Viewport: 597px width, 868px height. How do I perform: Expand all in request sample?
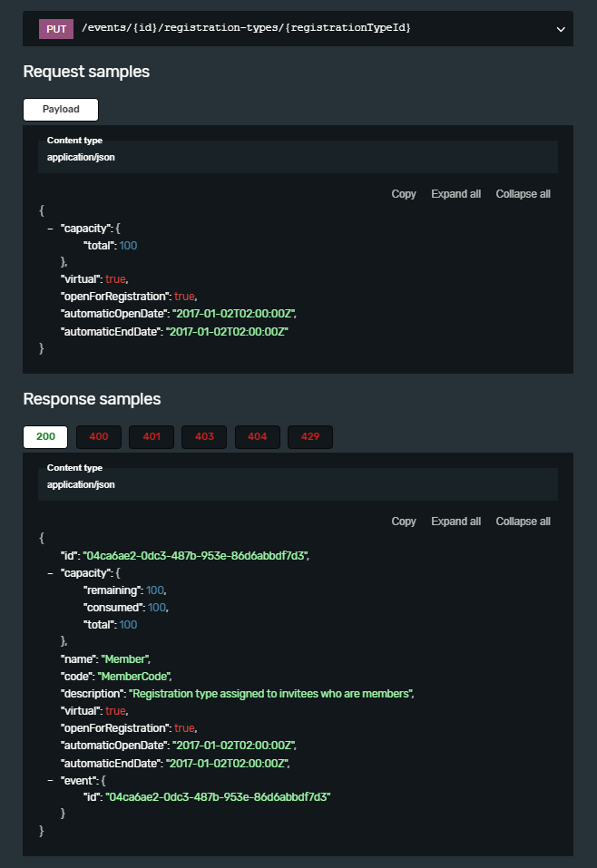[455, 194]
